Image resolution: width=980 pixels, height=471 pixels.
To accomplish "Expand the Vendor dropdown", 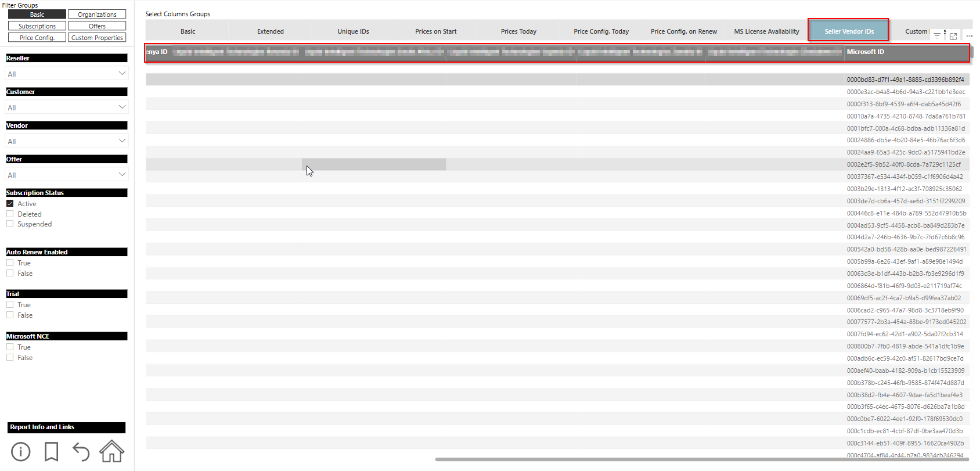I will 67,141.
